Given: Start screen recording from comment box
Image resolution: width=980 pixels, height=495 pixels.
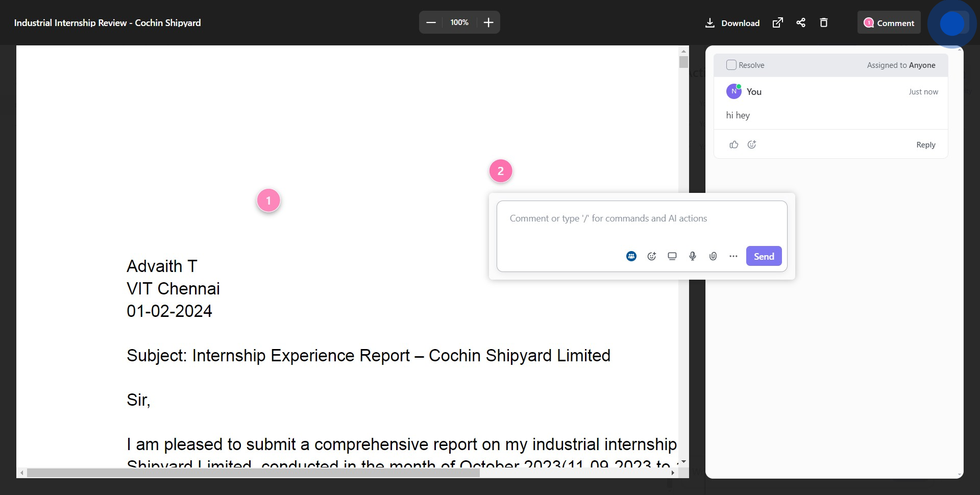Looking at the screenshot, I should coord(672,256).
